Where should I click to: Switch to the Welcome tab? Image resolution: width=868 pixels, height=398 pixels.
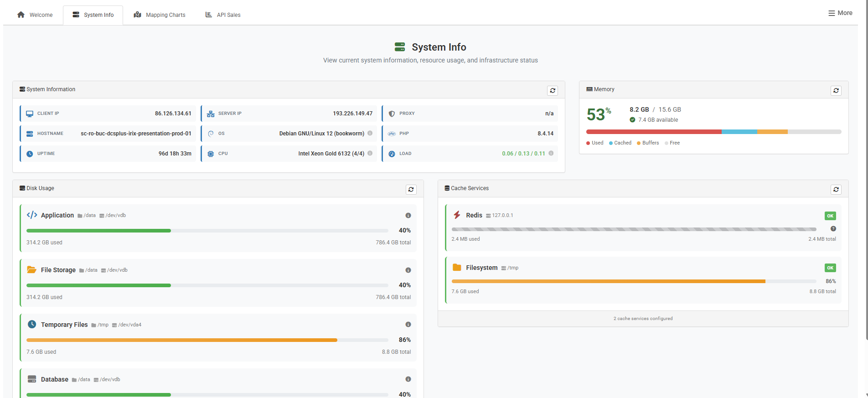[35, 15]
